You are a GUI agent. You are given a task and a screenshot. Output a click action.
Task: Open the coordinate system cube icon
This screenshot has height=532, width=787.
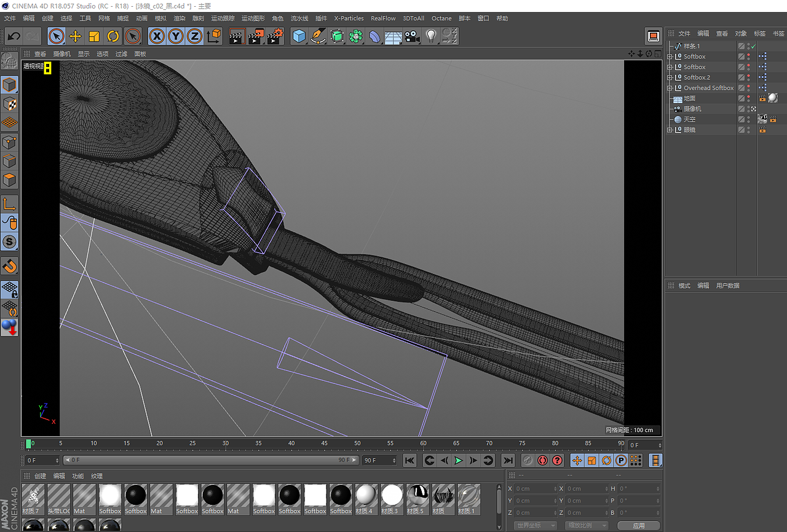pyautogui.click(x=213, y=36)
